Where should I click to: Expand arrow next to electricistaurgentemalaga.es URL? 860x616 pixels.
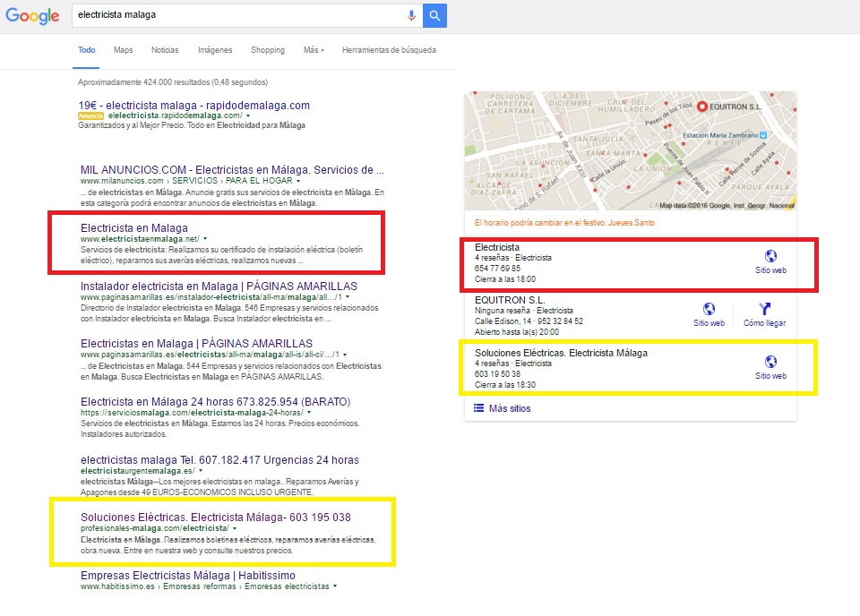pos(201,471)
